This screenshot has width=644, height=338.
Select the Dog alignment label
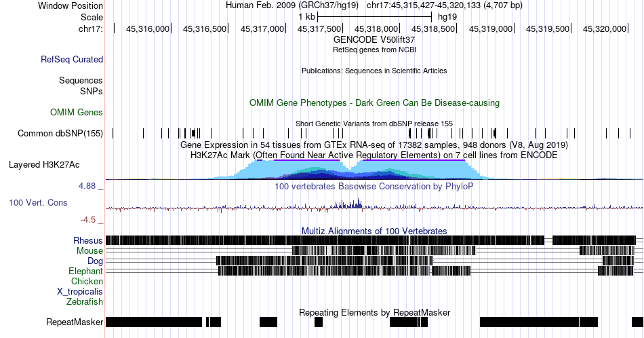click(x=96, y=261)
